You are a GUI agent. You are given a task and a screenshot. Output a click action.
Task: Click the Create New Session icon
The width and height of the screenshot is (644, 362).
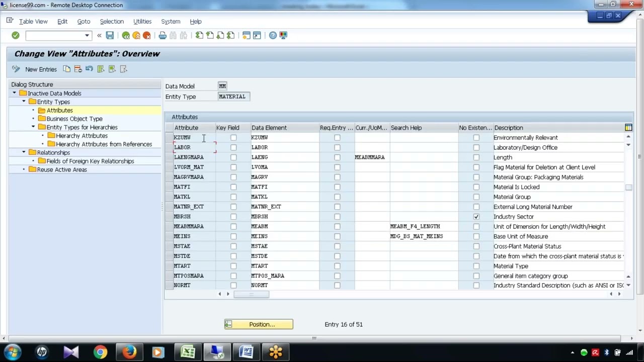point(247,35)
